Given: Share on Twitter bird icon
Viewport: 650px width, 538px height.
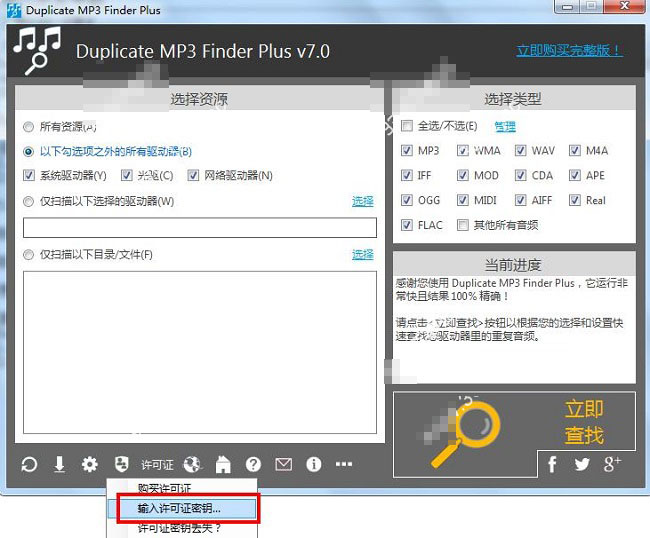Looking at the screenshot, I should (x=582, y=464).
